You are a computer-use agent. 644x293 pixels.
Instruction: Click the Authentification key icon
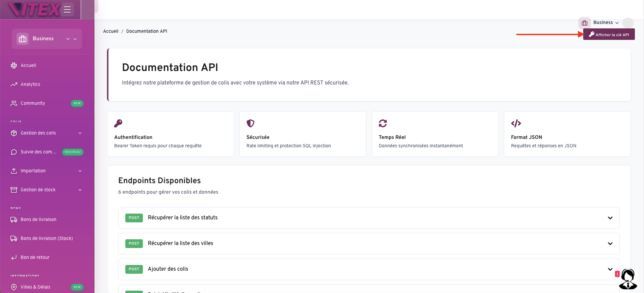118,123
